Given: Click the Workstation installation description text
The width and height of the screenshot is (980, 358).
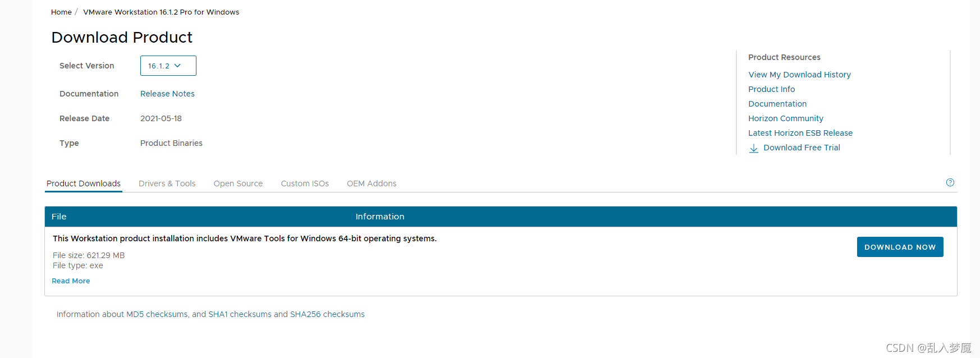Looking at the screenshot, I should 245,238.
